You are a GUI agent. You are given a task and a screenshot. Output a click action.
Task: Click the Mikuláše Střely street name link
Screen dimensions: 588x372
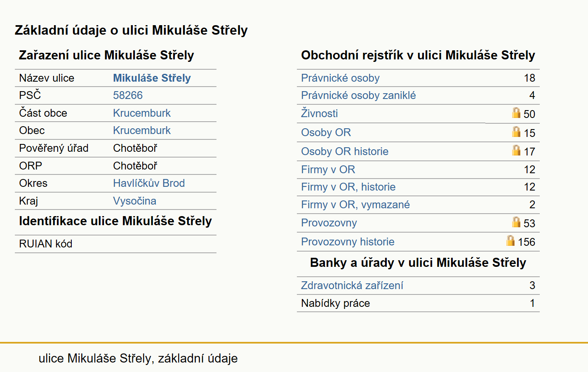152,78
